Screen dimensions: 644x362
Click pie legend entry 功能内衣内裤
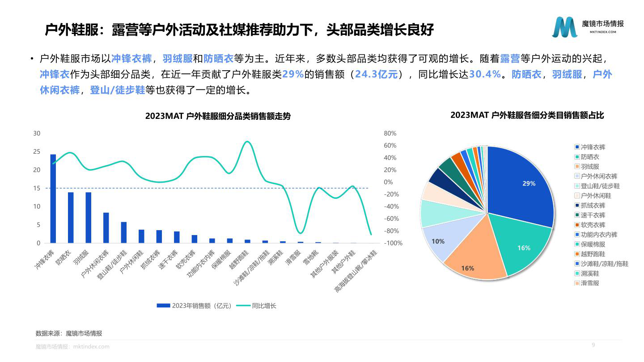(x=596, y=235)
